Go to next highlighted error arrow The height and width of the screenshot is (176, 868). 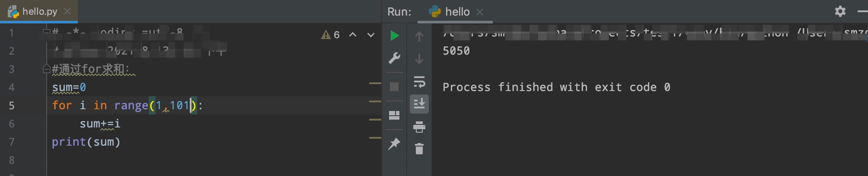pyautogui.click(x=371, y=35)
